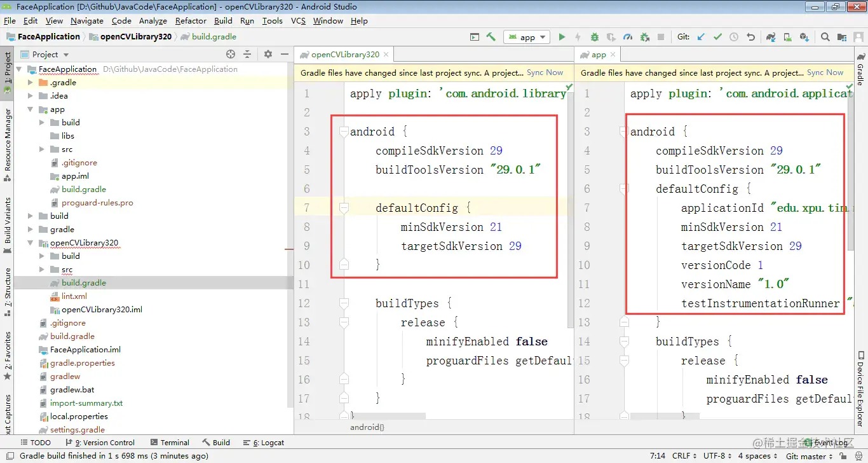Toggle the 2: Favorites side panel
Viewport: 868px width, 463px height.
point(8,355)
